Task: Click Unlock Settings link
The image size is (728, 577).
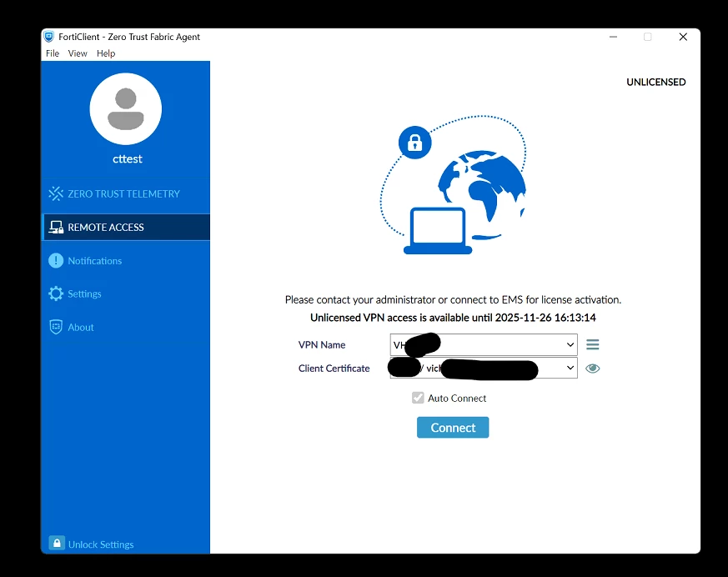Action: [x=101, y=544]
